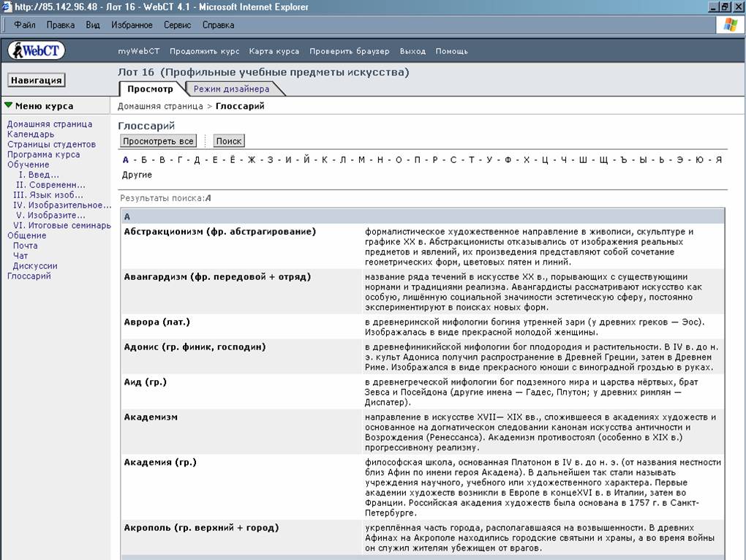Open Дискуссии link
The image size is (746, 560).
[35, 265]
